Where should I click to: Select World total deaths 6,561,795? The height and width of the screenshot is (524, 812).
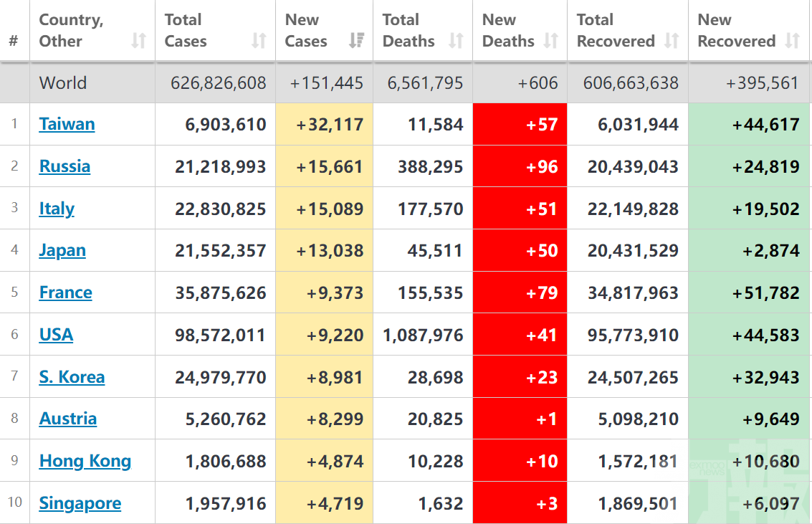(x=425, y=83)
